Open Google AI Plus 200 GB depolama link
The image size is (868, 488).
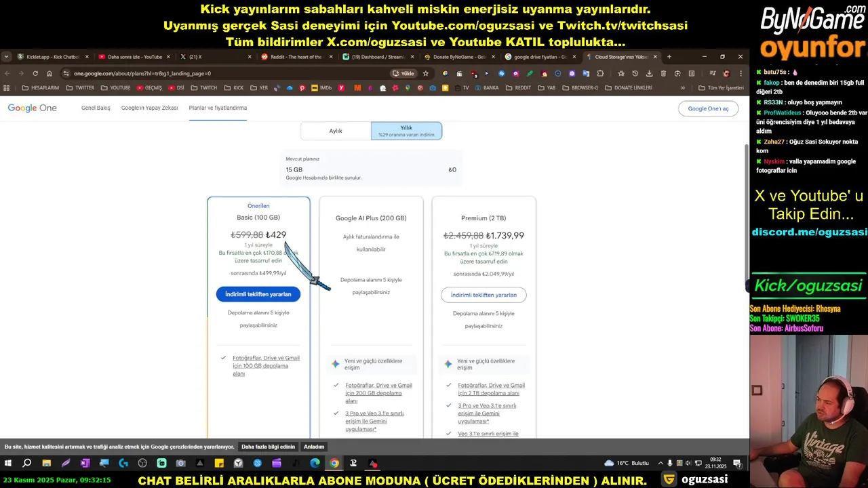pos(378,393)
